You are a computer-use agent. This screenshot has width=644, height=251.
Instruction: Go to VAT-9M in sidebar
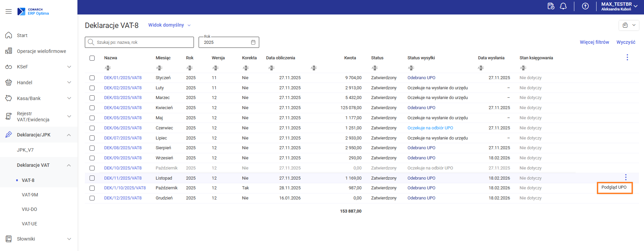pyautogui.click(x=30, y=195)
